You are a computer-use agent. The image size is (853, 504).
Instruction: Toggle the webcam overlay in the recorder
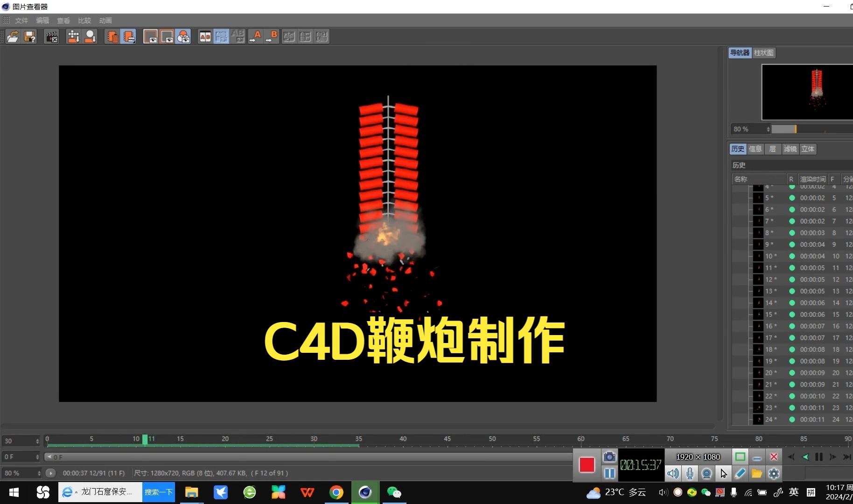pyautogui.click(x=706, y=474)
